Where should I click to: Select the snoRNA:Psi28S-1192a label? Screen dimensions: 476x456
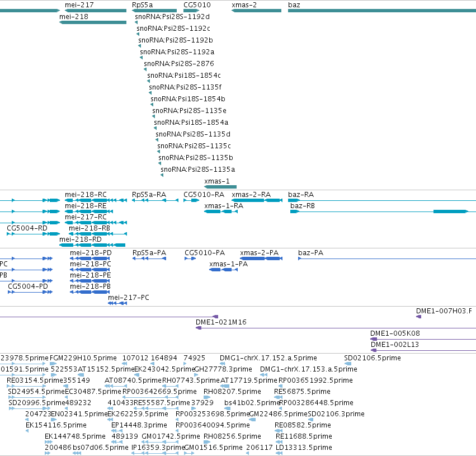tap(177, 52)
